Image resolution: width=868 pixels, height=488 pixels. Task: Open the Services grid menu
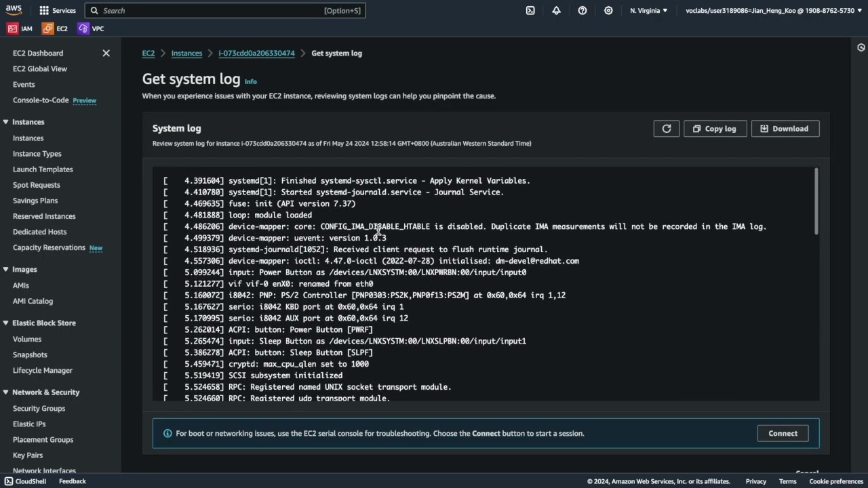pyautogui.click(x=58, y=11)
